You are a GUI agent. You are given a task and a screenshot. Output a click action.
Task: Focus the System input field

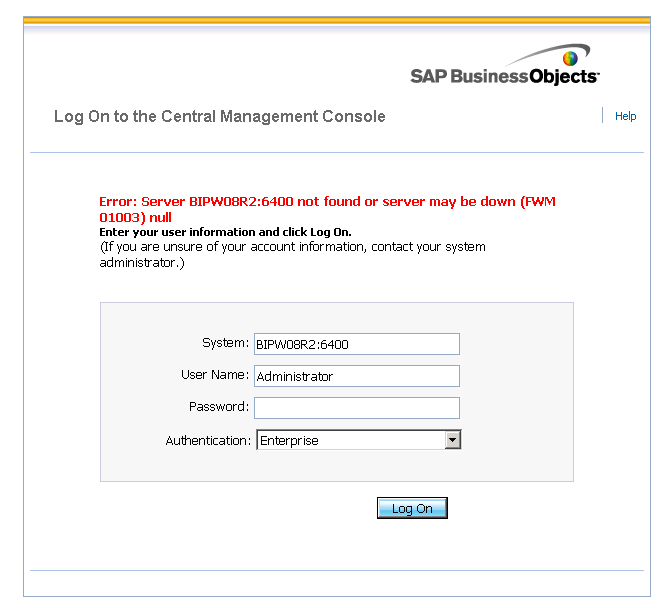click(357, 344)
